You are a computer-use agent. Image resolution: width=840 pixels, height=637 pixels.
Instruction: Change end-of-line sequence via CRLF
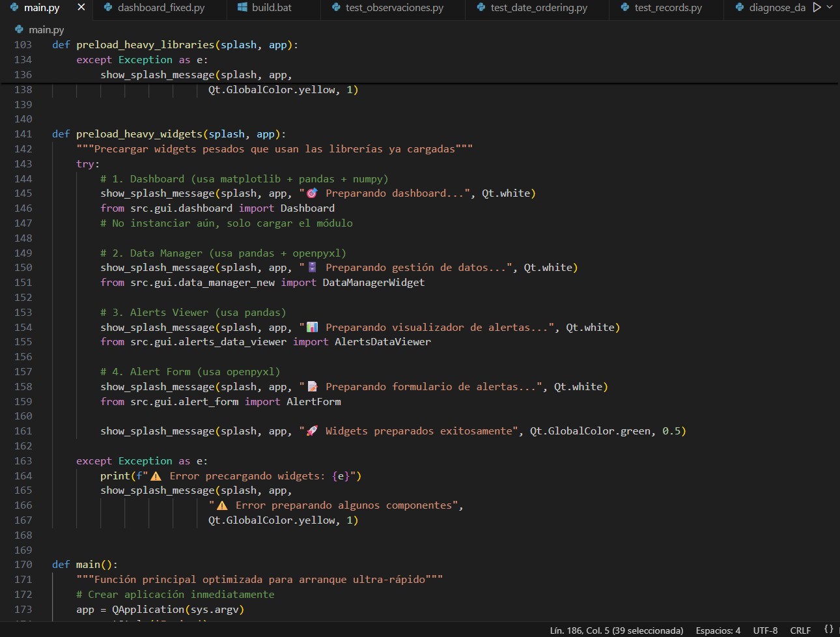[x=800, y=630]
